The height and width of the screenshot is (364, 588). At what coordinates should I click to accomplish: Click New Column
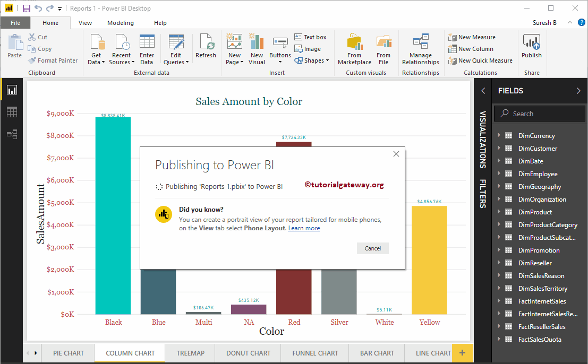pyautogui.click(x=471, y=49)
